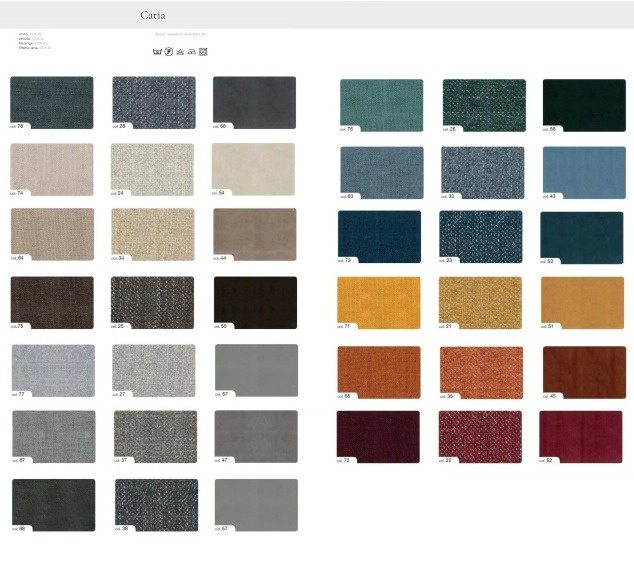Screen dimensions: 634x573
Task: Pick the mustard yellow swatch col. 71
Action: point(379,302)
